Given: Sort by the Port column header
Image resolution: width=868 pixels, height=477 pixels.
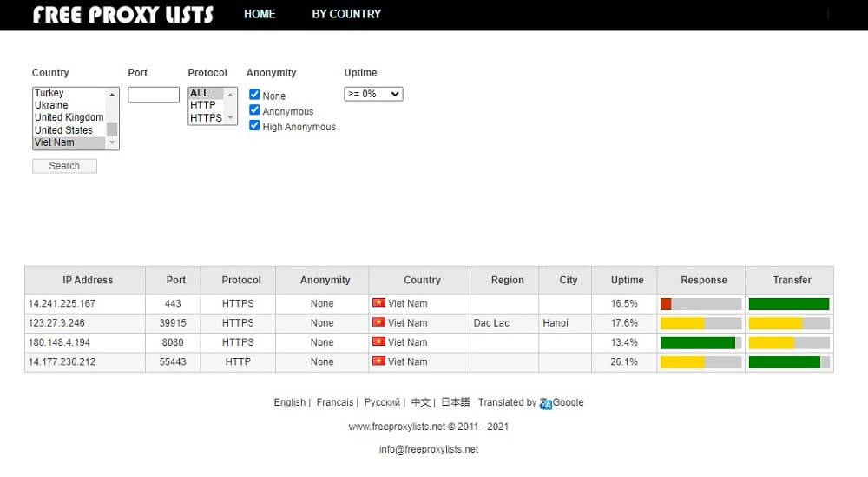Looking at the screenshot, I should tap(176, 281).
